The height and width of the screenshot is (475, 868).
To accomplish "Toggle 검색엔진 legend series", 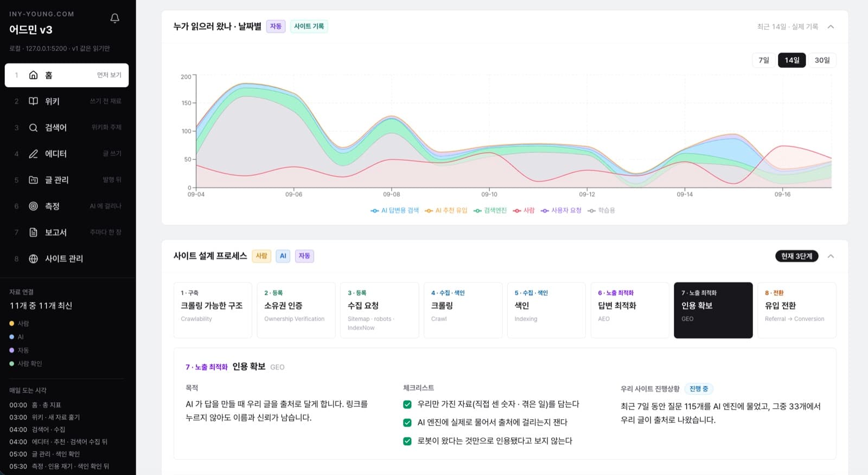I will [x=490, y=210].
